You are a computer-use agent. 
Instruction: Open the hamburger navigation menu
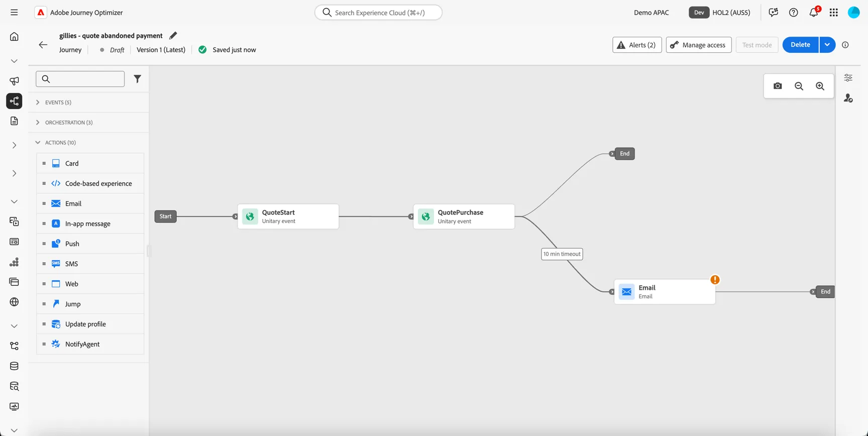point(14,13)
